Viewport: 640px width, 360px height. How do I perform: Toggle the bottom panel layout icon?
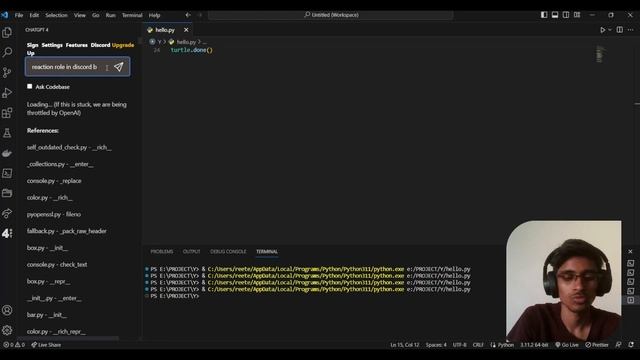click(x=555, y=15)
